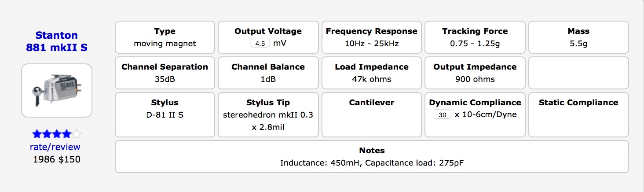Select the Output Impedance 900 ohms cell
Screen dimensions: 644x192
click(x=475, y=73)
